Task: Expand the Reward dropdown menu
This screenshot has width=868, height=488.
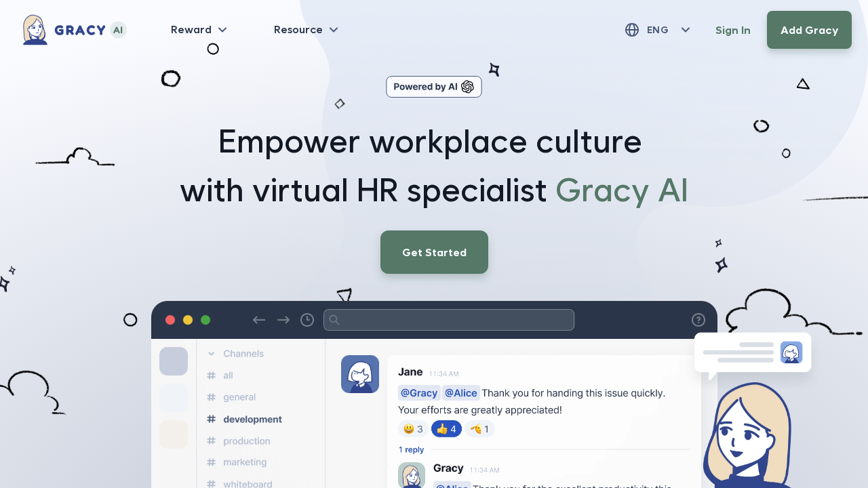Action: click(x=199, y=30)
